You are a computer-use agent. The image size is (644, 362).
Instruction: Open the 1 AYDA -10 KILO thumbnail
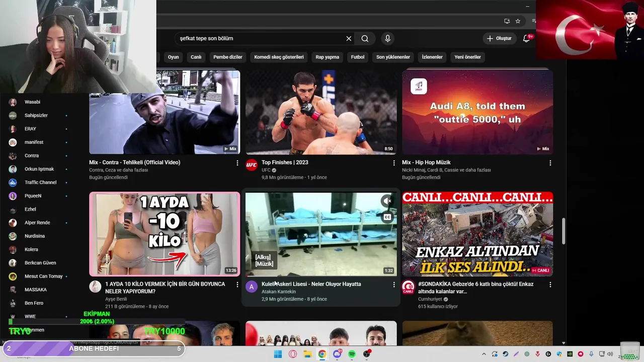165,234
